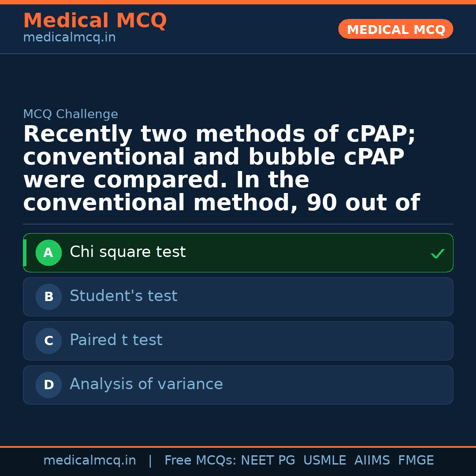Choose the "Paired t test" answer text
The width and height of the screenshot is (476, 476).
click(x=116, y=340)
